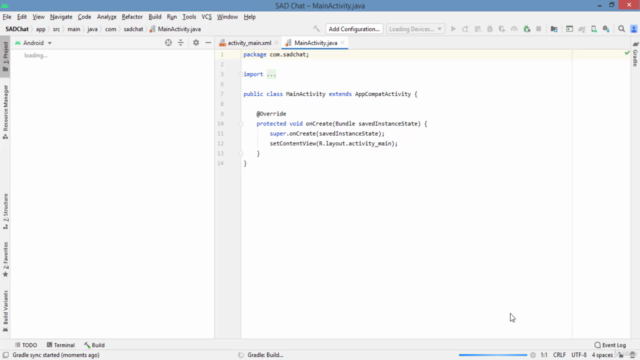This screenshot has width=640, height=360.
Task: Open the Loading Devices dropdown
Action: [415, 29]
